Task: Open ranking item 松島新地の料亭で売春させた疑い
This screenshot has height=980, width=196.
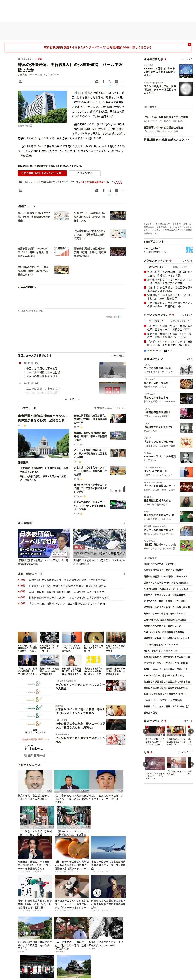Action: click(x=170, y=282)
